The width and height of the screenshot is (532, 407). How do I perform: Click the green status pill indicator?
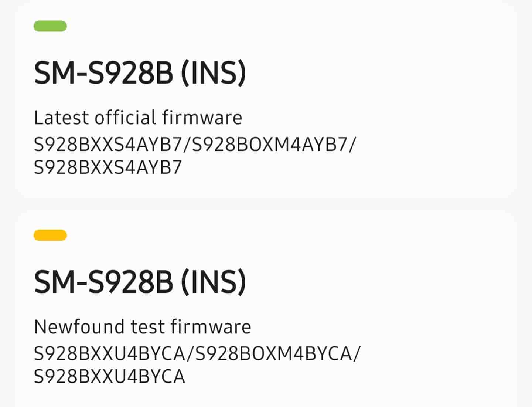(50, 26)
